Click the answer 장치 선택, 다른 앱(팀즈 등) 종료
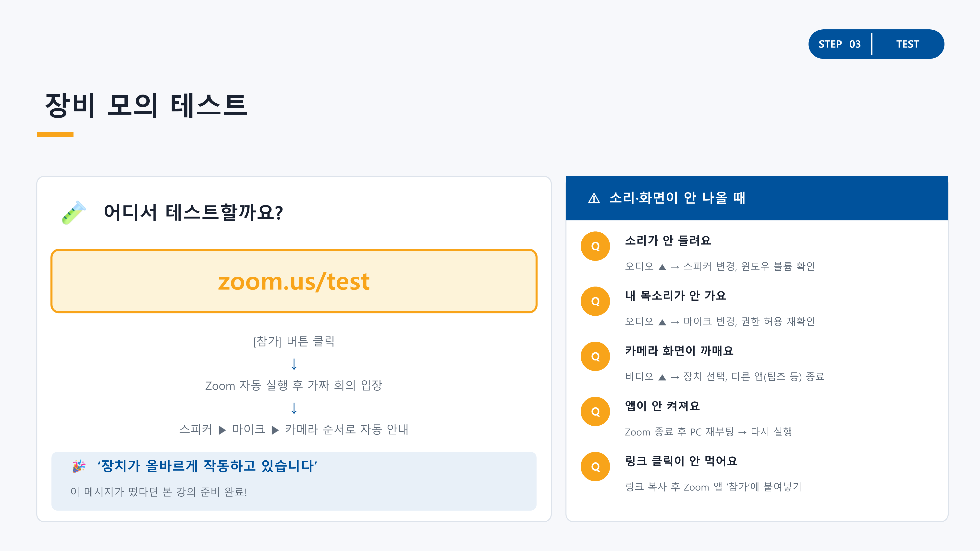This screenshot has height=551, width=980. click(x=754, y=376)
